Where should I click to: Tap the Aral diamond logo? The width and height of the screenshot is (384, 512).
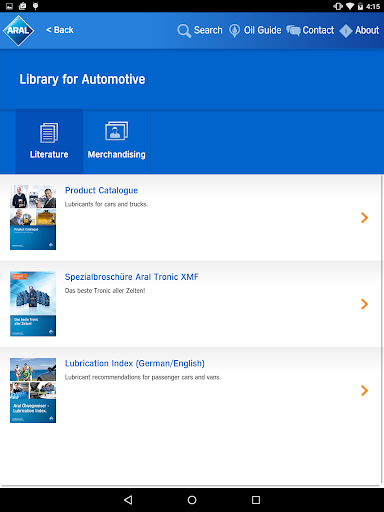(x=18, y=30)
